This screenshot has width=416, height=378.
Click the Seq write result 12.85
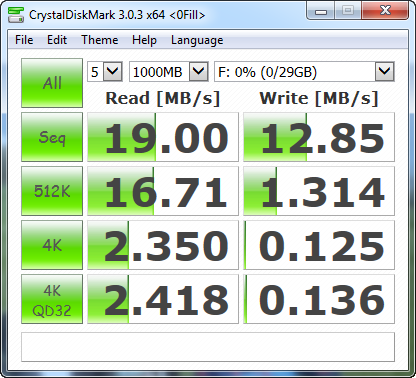pos(319,137)
